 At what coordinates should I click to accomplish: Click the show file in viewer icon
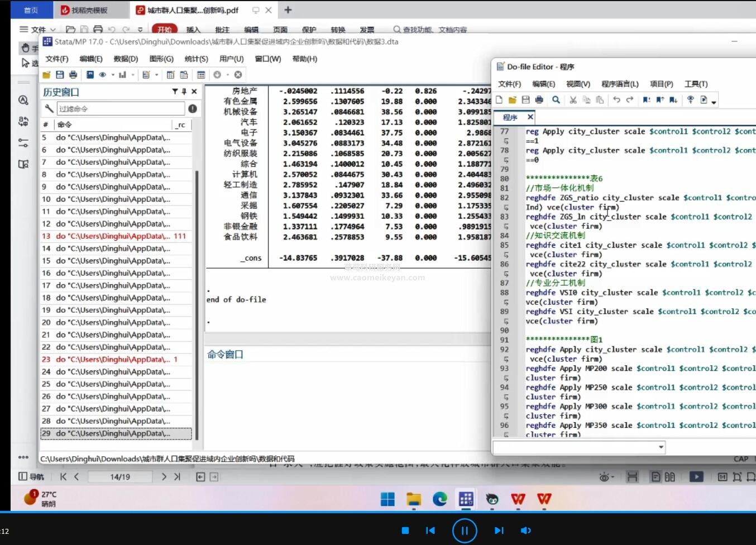(x=691, y=100)
